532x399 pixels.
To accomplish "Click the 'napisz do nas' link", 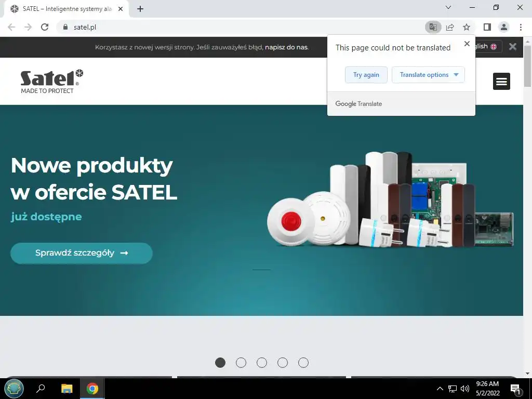I will 286,47.
